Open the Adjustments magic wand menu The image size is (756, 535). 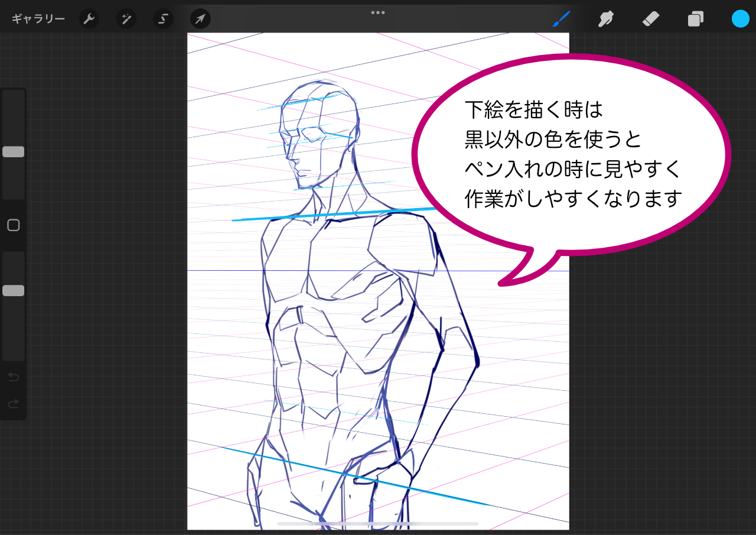(126, 19)
